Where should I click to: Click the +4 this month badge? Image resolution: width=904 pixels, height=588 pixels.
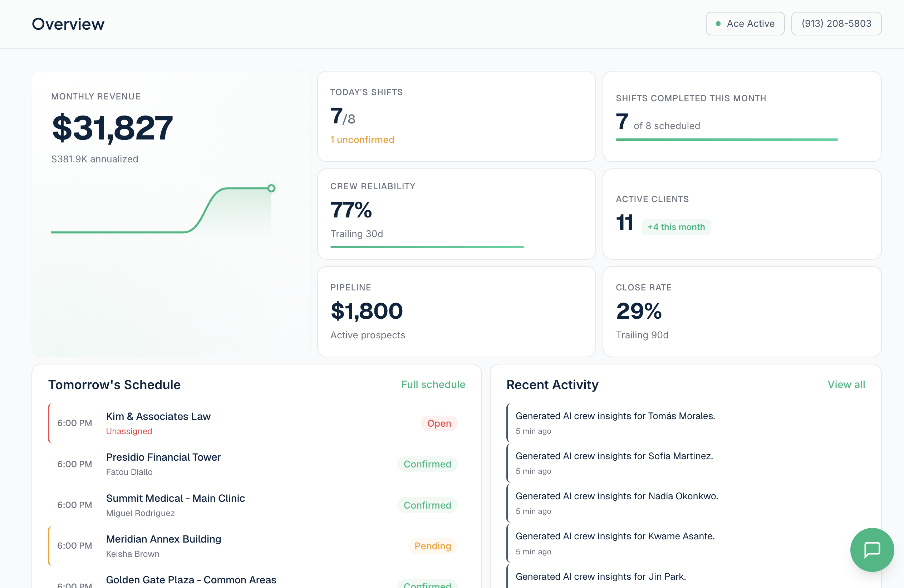click(676, 227)
